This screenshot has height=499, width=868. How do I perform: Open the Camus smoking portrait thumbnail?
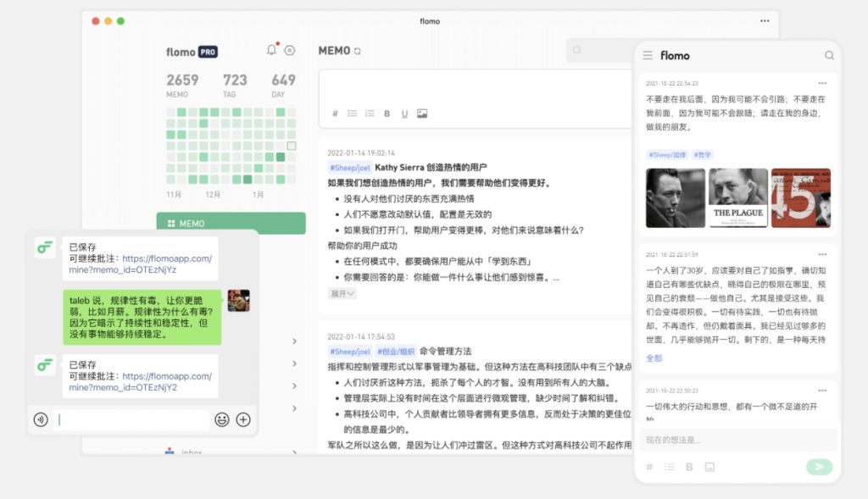tap(676, 198)
